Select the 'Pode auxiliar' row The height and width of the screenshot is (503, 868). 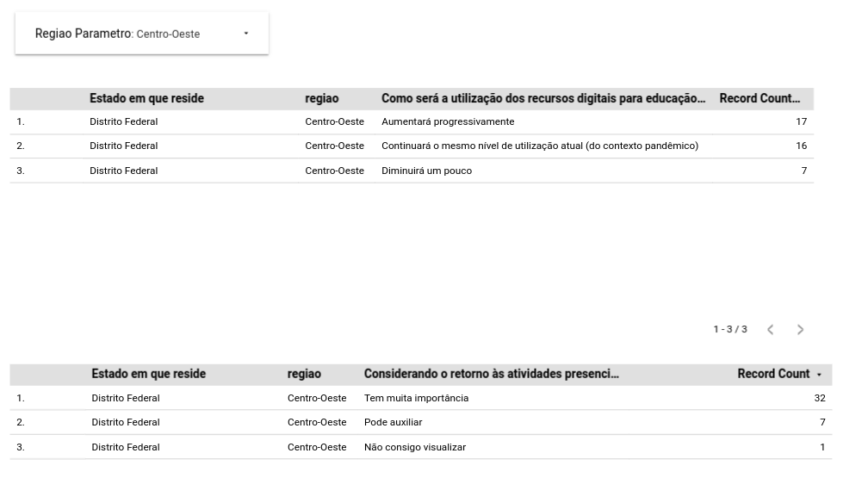(393, 423)
